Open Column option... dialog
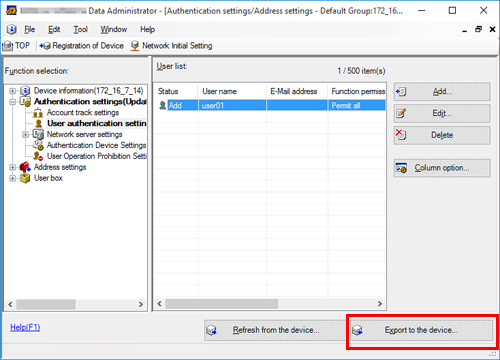This screenshot has width=500, height=360. click(442, 168)
